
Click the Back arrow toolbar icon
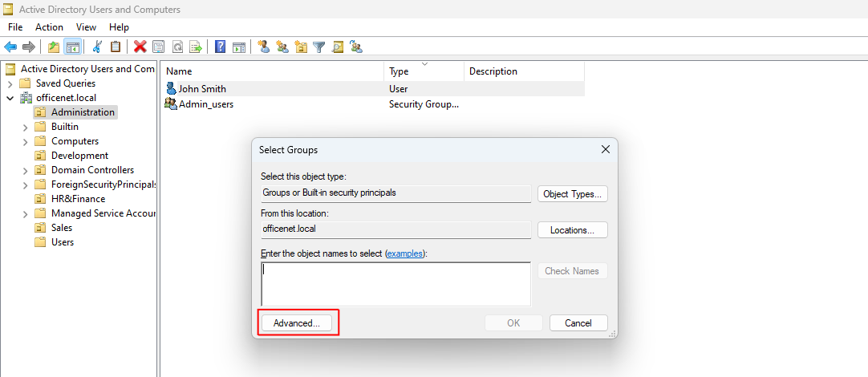10,47
